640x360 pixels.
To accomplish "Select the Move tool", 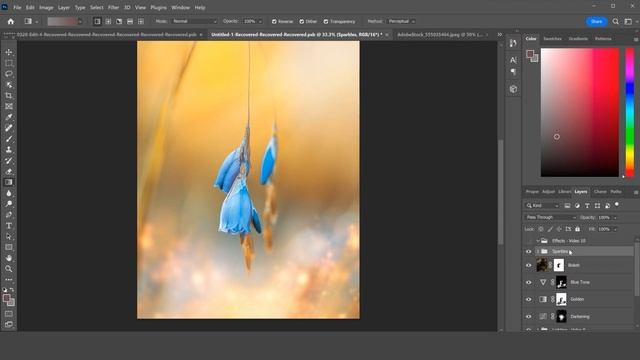I will pos(9,52).
